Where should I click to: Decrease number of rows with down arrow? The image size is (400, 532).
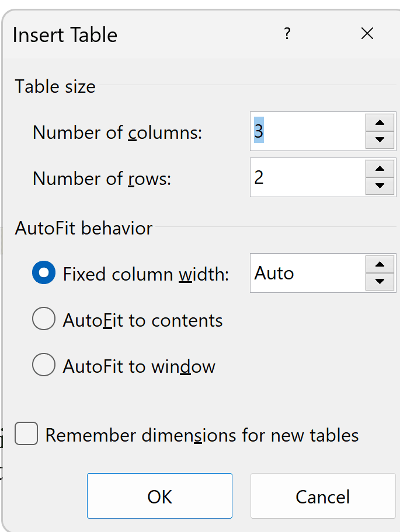point(380,186)
